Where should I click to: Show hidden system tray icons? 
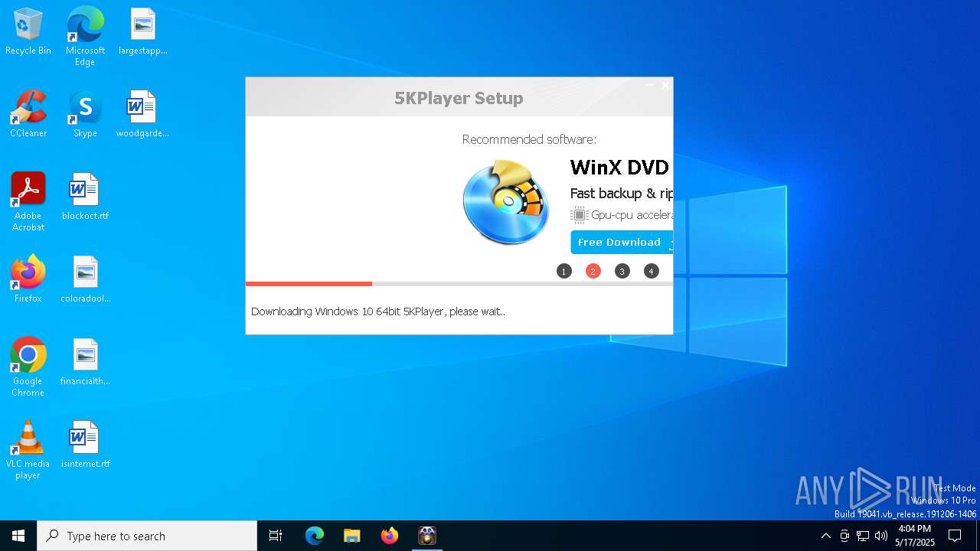pos(825,536)
